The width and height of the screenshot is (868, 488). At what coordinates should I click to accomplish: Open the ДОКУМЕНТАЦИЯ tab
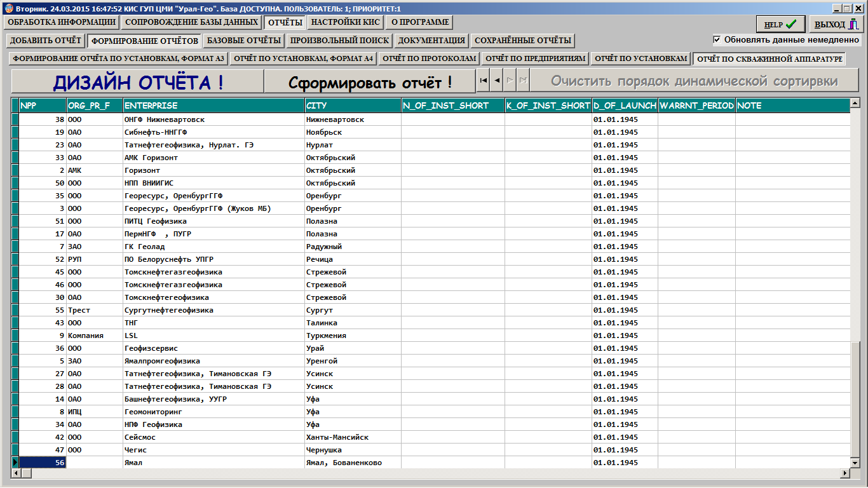coord(432,41)
